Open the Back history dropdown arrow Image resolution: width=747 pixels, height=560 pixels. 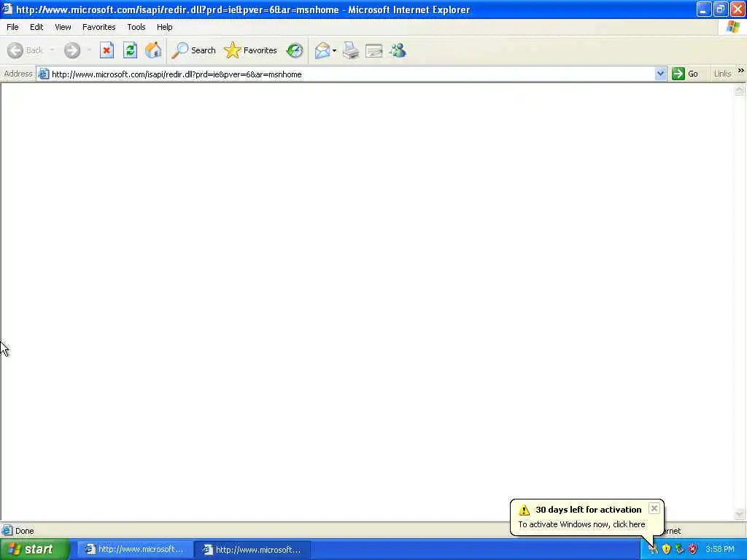[x=52, y=50]
